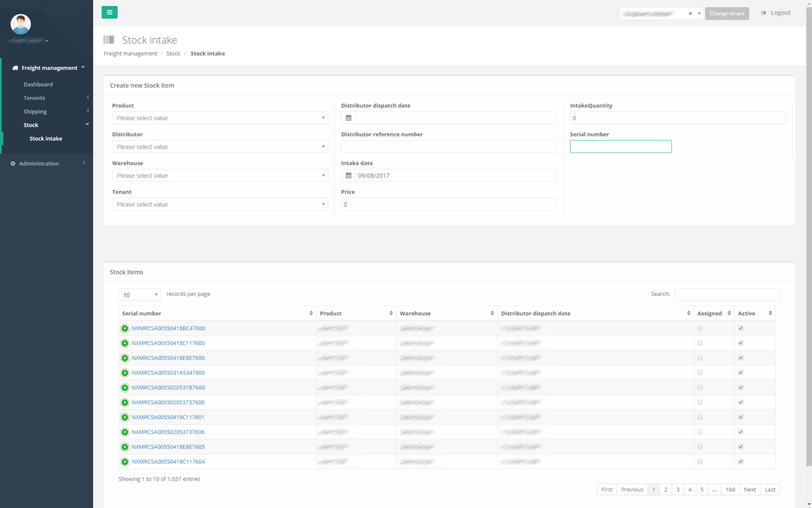This screenshot has width=812, height=508.
Task: Clear the tenant selector with the x icon
Action: coord(691,13)
